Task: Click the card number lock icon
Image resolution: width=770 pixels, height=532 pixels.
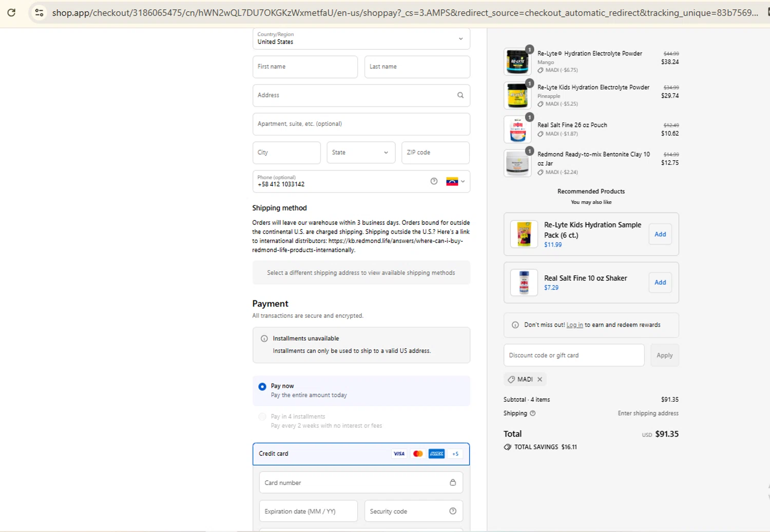Action: pyautogui.click(x=453, y=482)
